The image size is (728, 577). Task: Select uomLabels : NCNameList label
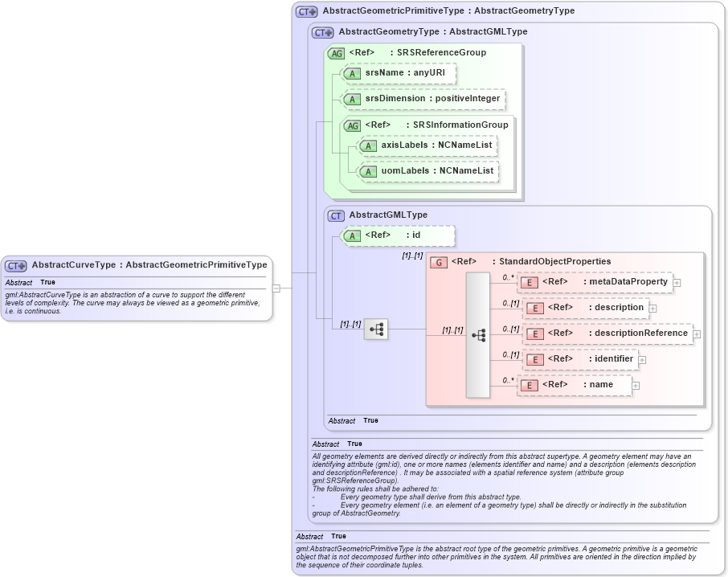[x=437, y=171]
